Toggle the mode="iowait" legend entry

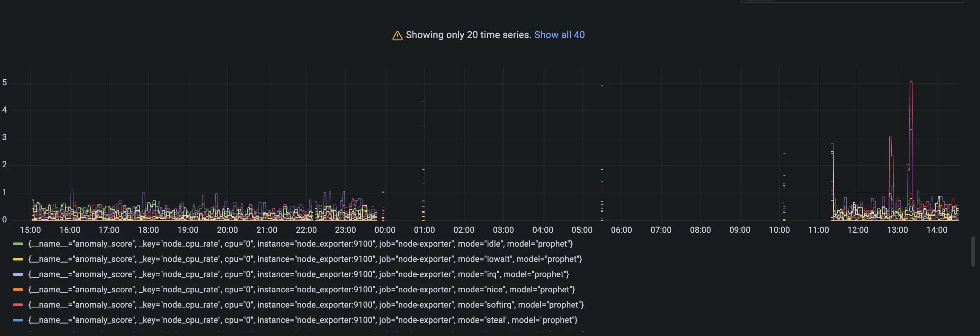[305, 259]
